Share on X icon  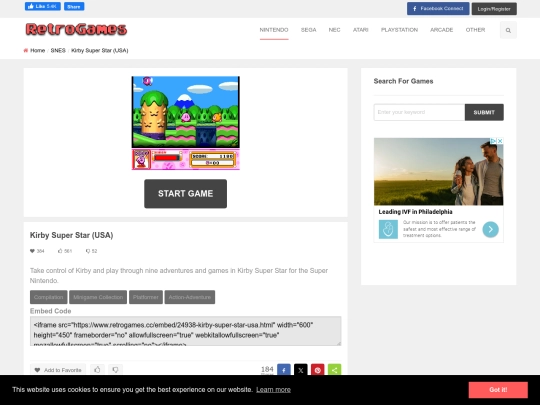(x=301, y=370)
